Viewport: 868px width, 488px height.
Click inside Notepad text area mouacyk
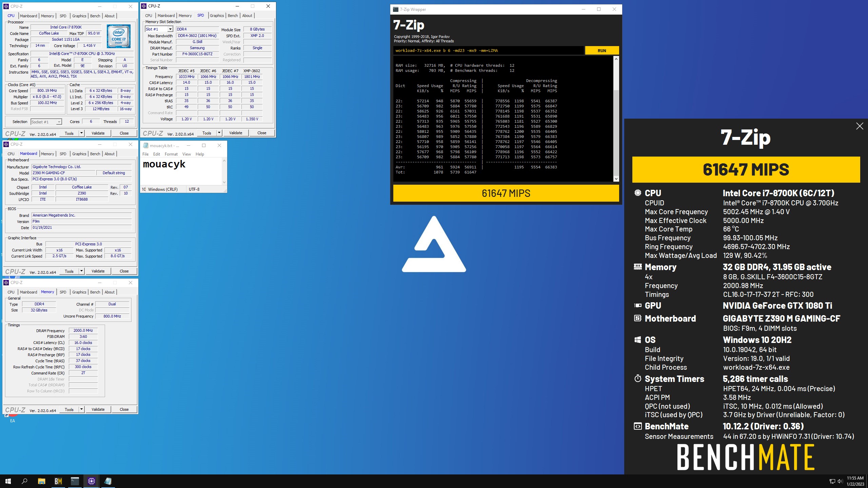(x=181, y=171)
